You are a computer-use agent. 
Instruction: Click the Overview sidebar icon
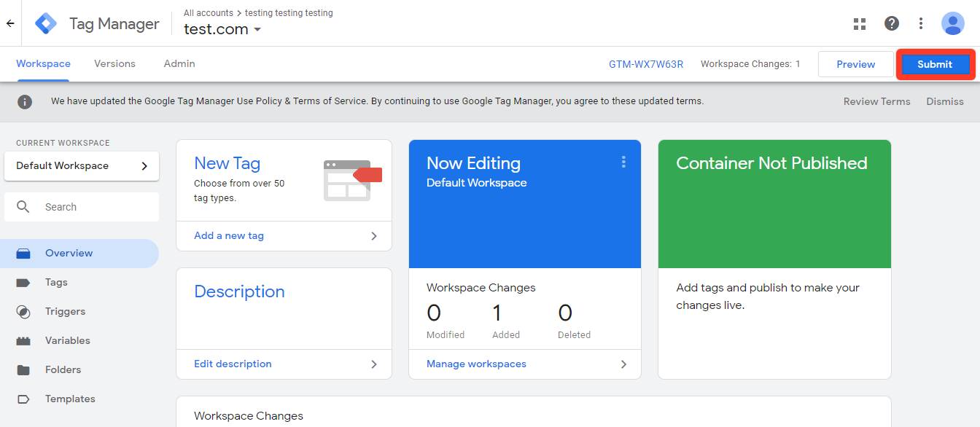click(x=23, y=254)
